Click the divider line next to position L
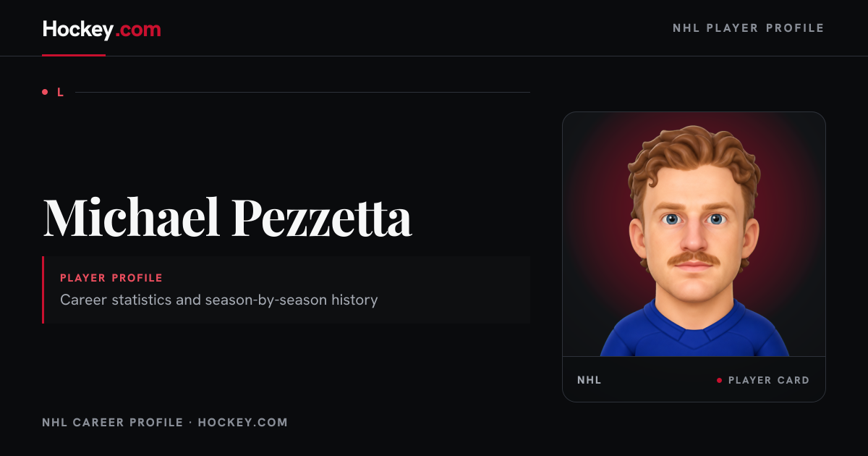Screen dimensions: 868x456 tap(302, 92)
